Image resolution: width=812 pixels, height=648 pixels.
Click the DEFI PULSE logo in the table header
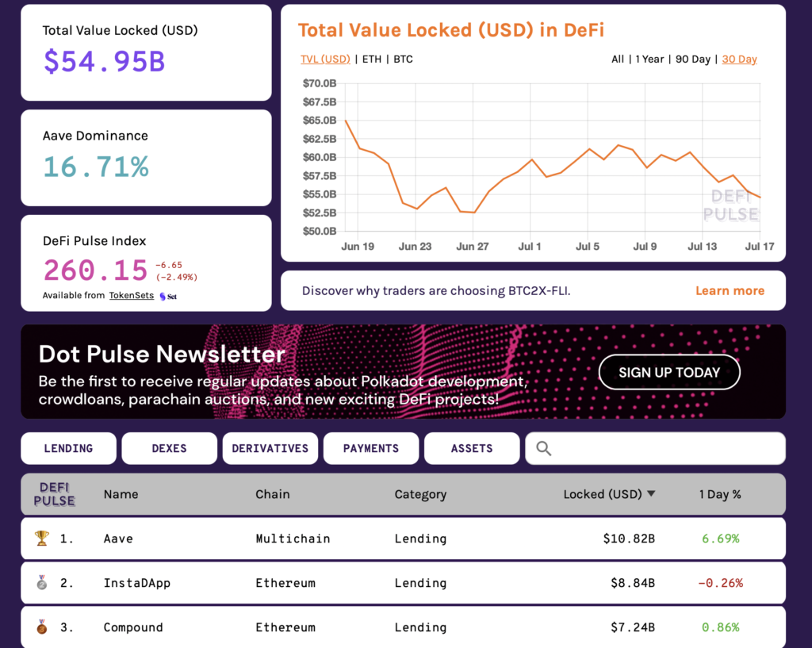(54, 493)
